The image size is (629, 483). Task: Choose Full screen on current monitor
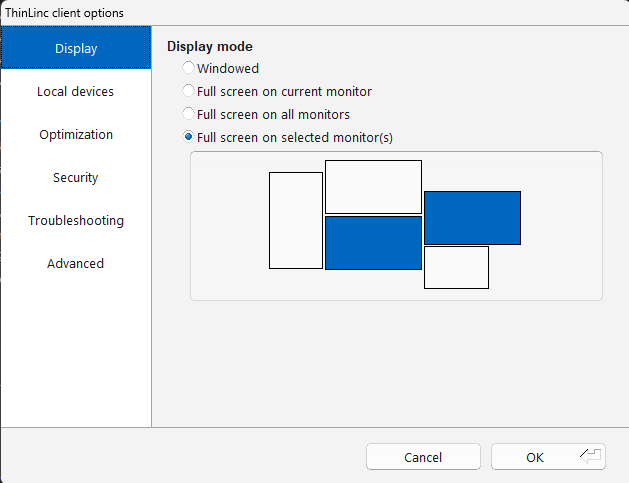277,91
